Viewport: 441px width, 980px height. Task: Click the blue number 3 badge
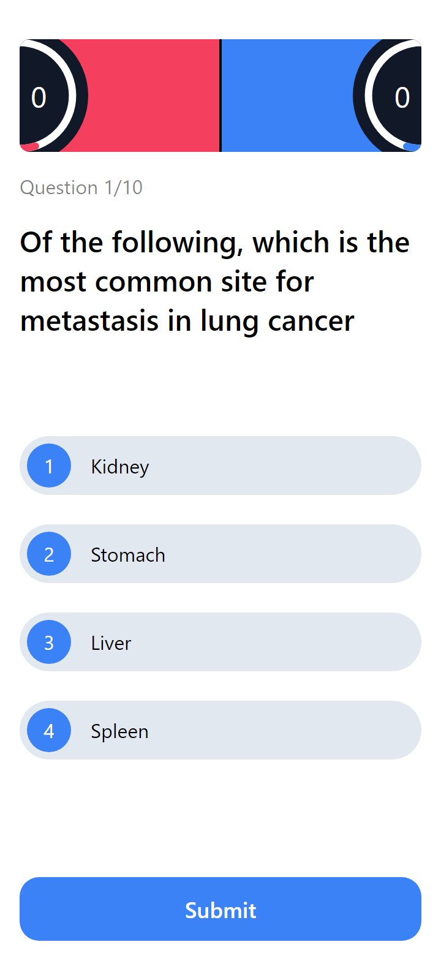click(x=49, y=642)
